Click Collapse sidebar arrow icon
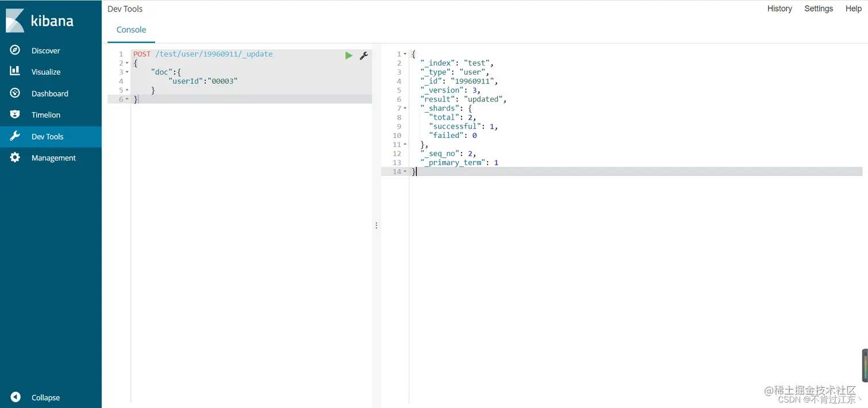Screen dimensions: 868x408 (x=15, y=397)
